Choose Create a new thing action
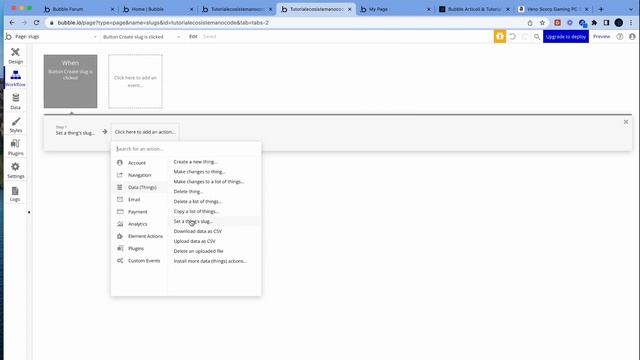This screenshot has width=640, height=360. pyautogui.click(x=196, y=162)
